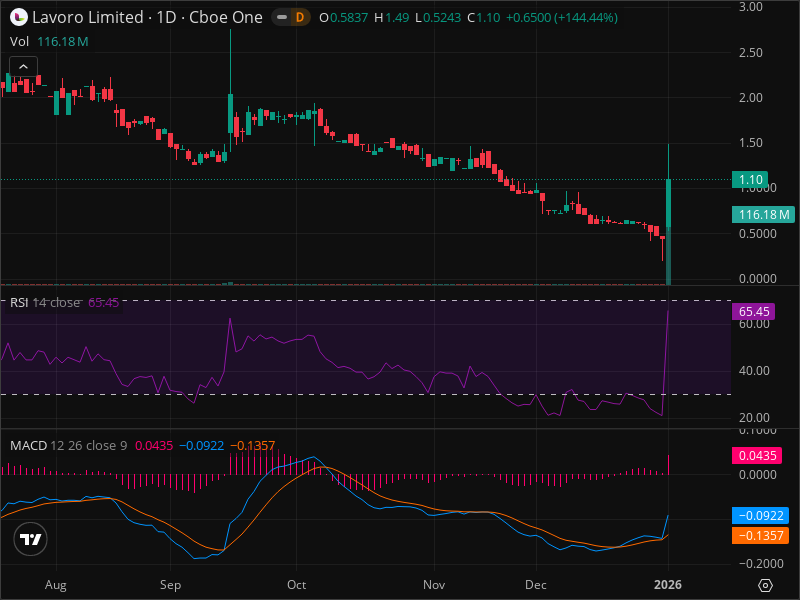800x600 pixels.
Task: Click the 0.0000 price scale value
Action: (x=758, y=279)
